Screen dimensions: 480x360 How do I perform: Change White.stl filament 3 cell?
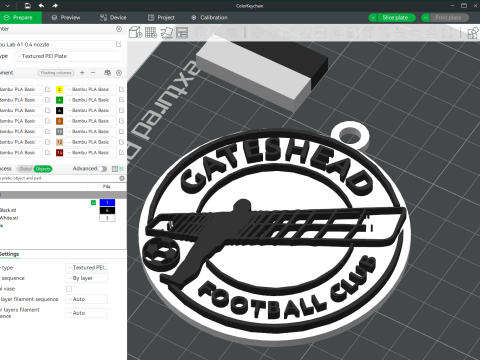point(107,218)
